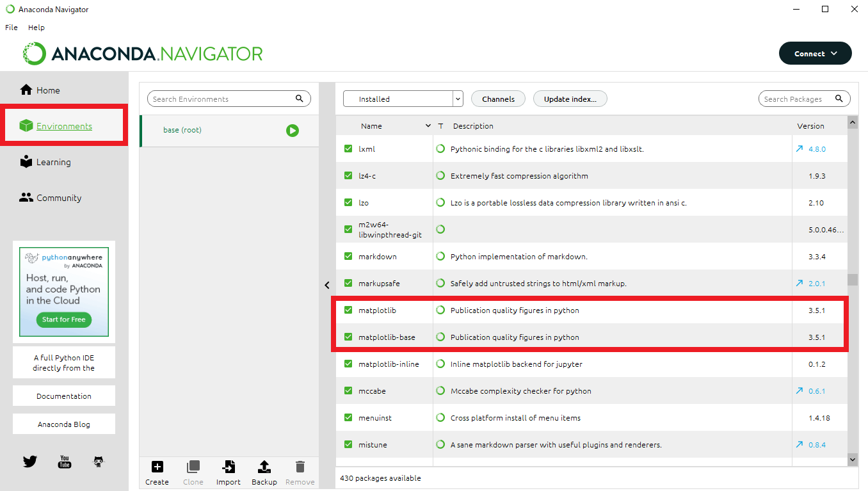Viewport: 868px width, 491px height.
Task: Open the Documentation link button
Action: point(64,396)
